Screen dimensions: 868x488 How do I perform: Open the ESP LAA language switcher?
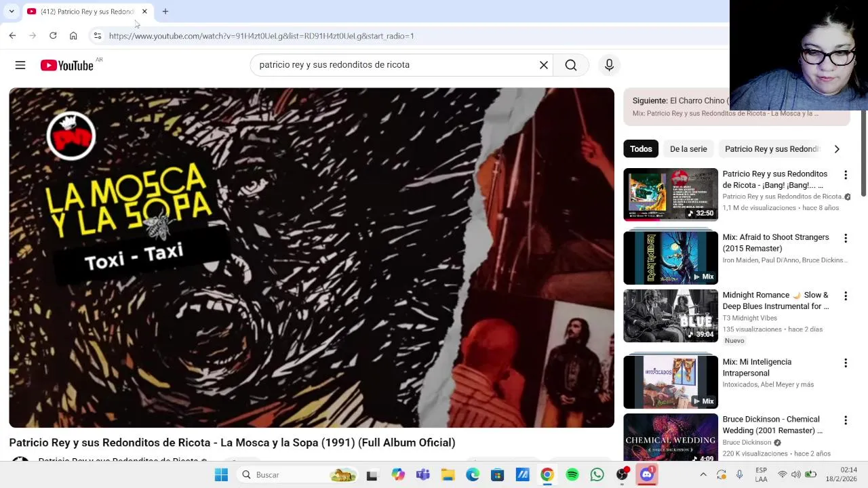point(762,474)
